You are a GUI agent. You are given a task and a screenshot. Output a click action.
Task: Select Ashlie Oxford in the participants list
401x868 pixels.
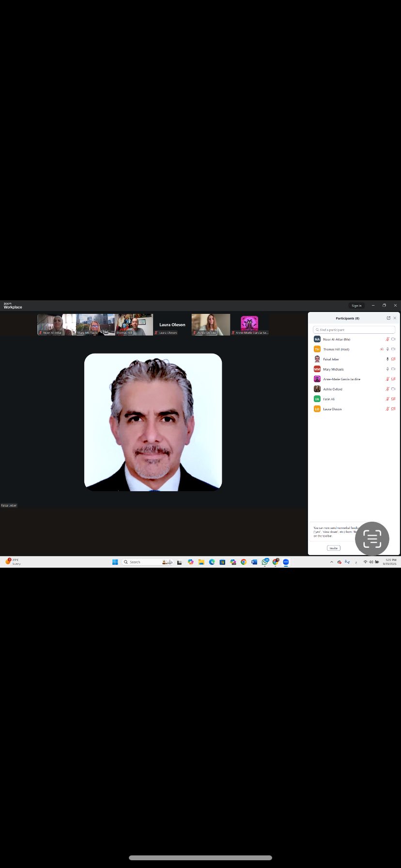click(333, 389)
